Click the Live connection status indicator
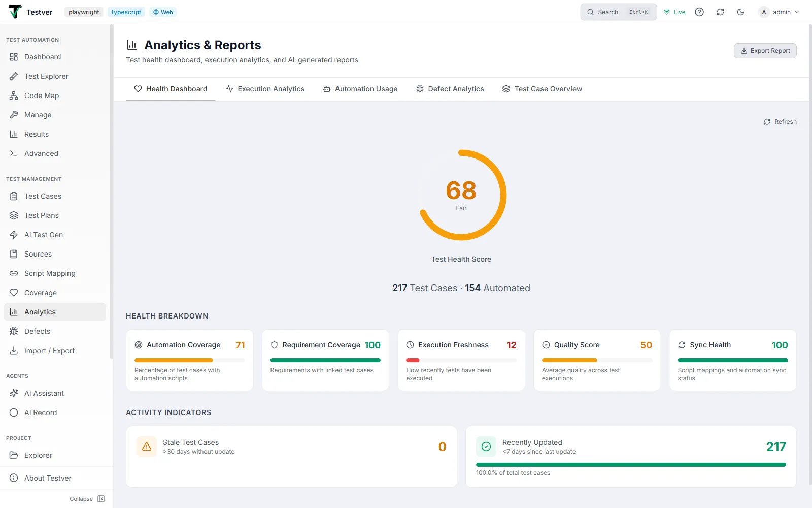Viewport: 812px width, 508px height. point(674,12)
